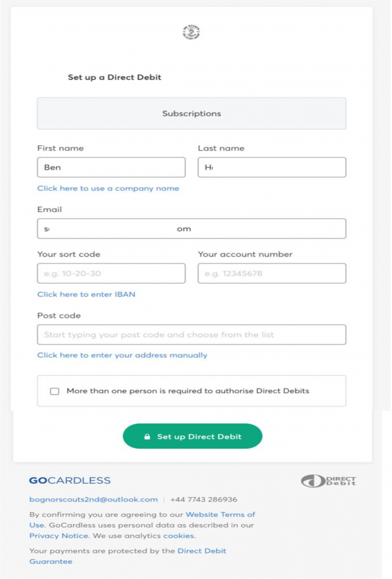Click the scout group logo at top
392x579 pixels.
tap(191, 33)
